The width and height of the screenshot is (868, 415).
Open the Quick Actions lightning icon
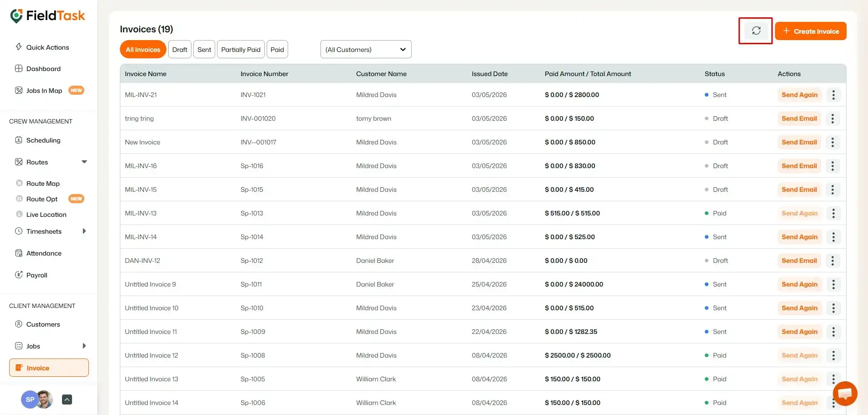(19, 46)
